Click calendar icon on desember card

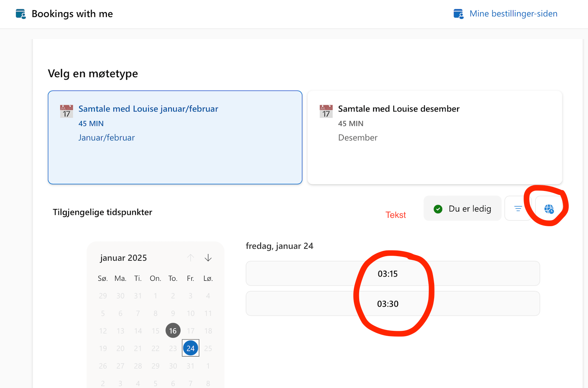tap(326, 111)
